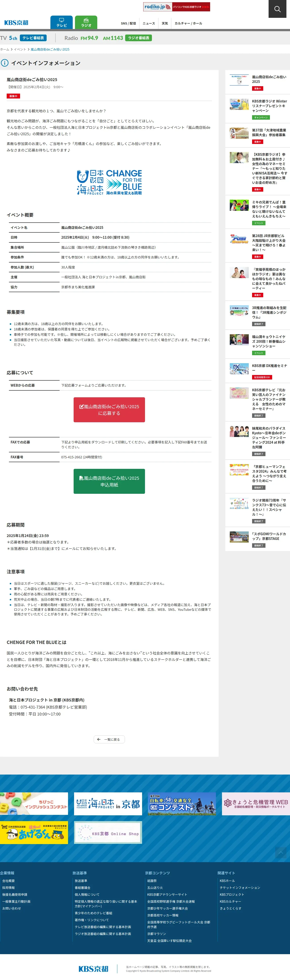Open the 天気 menu item

(x=165, y=24)
